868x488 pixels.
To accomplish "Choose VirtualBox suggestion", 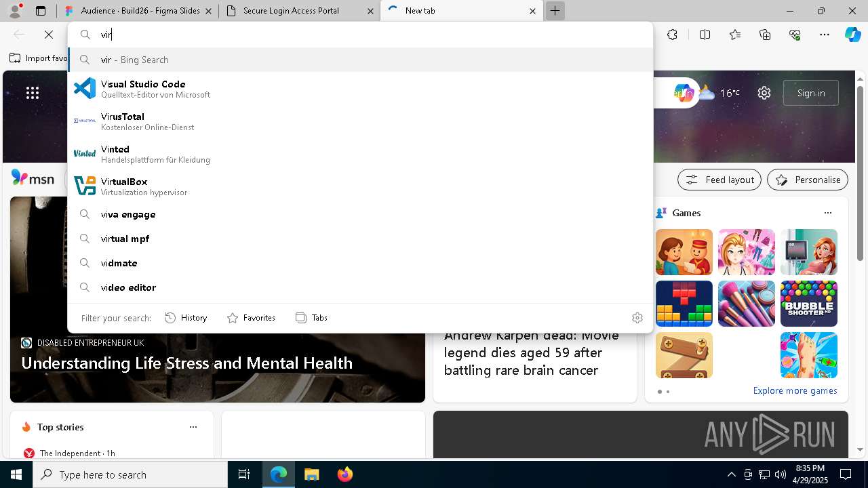I will click(x=360, y=186).
